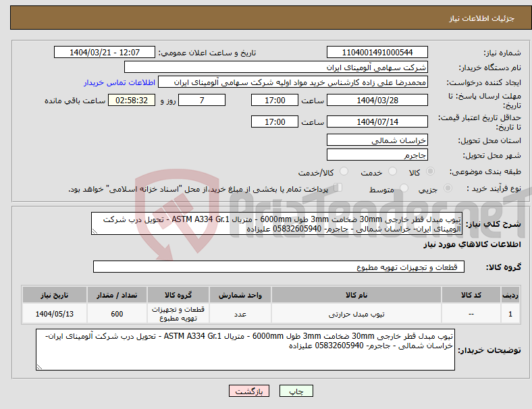Click the resize handle of buyer notes box
532x409 pixels.
click(x=39, y=366)
